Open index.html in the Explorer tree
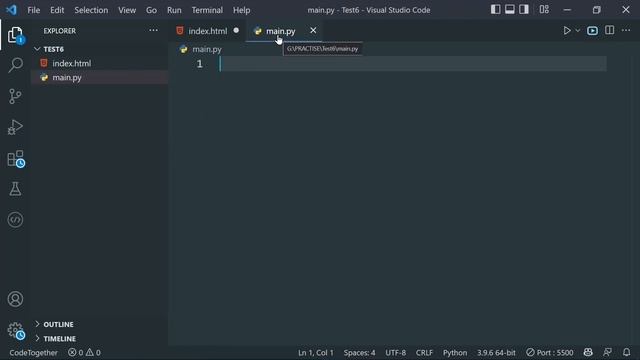The height and width of the screenshot is (360, 640). (x=100, y=63)
